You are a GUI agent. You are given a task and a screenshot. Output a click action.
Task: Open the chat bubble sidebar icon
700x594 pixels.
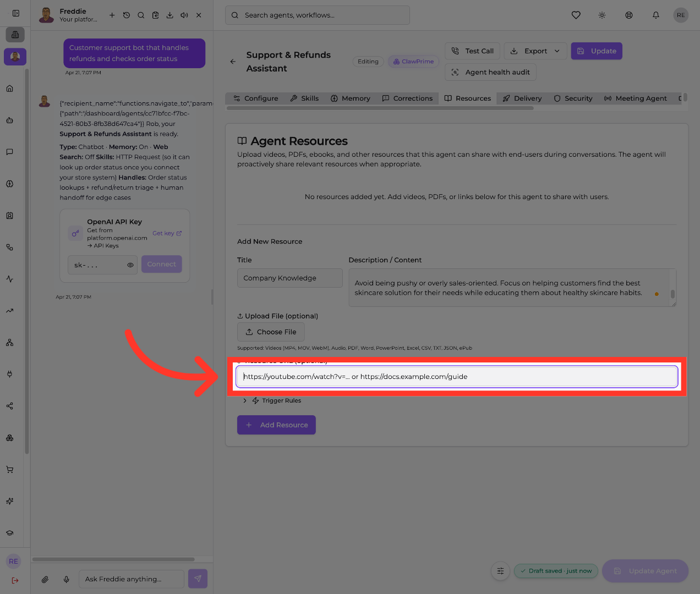point(10,152)
